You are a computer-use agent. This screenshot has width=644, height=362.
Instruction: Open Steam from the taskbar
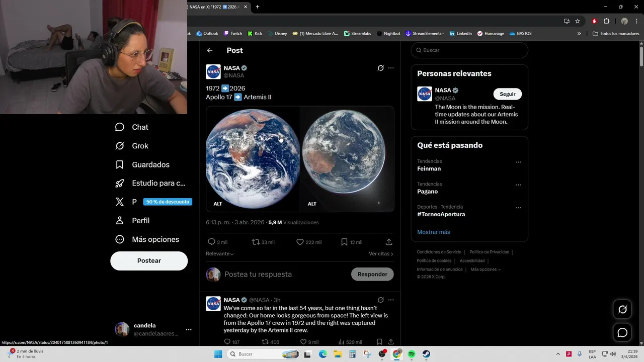426,354
